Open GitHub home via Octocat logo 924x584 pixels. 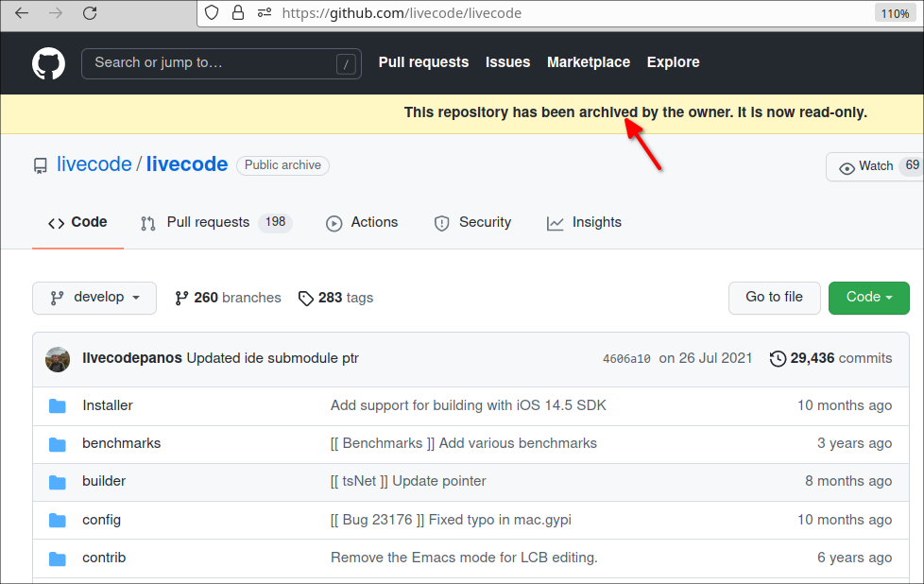[48, 63]
